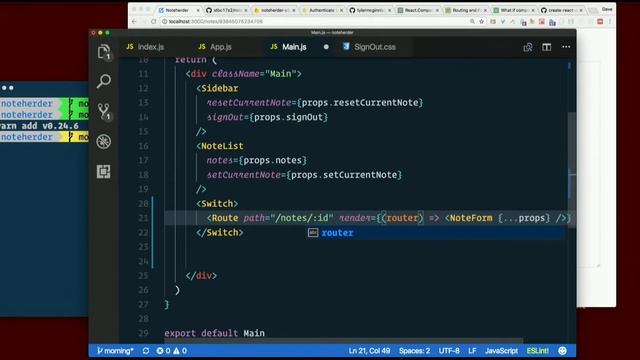Click UTF-8 encoding in status bar
The height and width of the screenshot is (360, 640).
[x=449, y=351]
